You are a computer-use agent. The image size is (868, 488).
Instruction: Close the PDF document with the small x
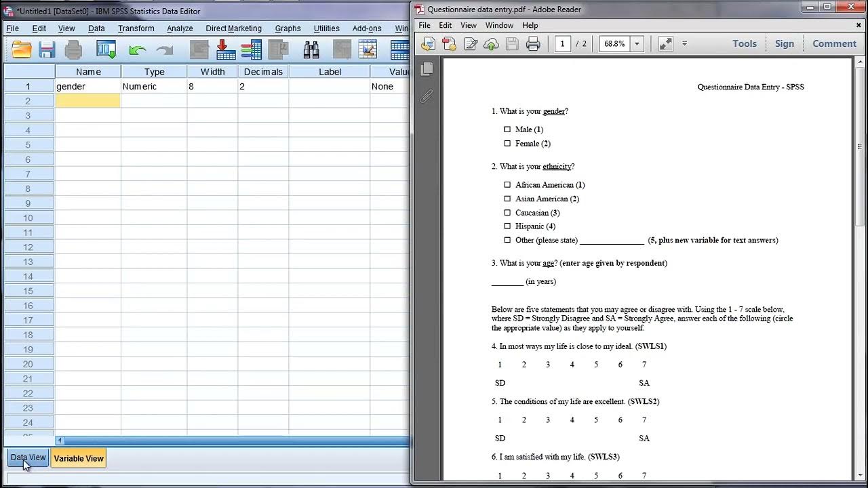point(859,25)
